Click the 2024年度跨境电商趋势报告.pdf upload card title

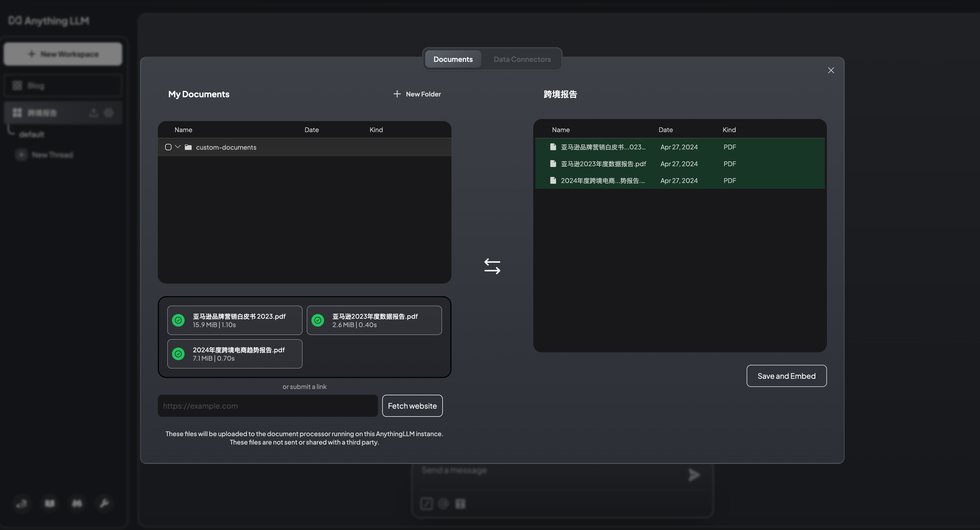[x=239, y=350]
